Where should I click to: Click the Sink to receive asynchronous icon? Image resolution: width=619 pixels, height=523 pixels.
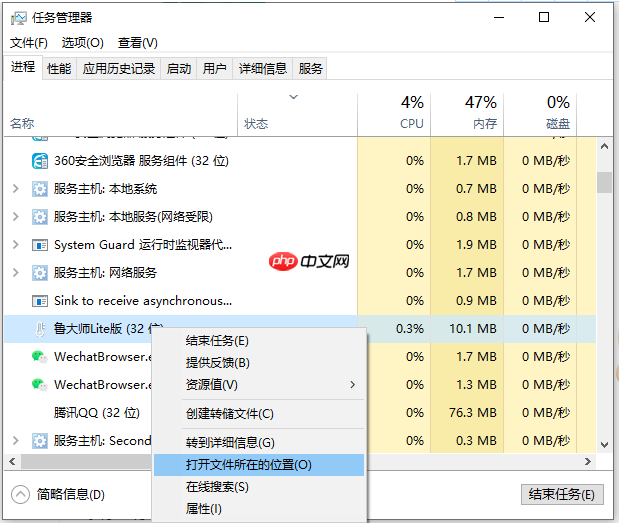[x=39, y=301]
